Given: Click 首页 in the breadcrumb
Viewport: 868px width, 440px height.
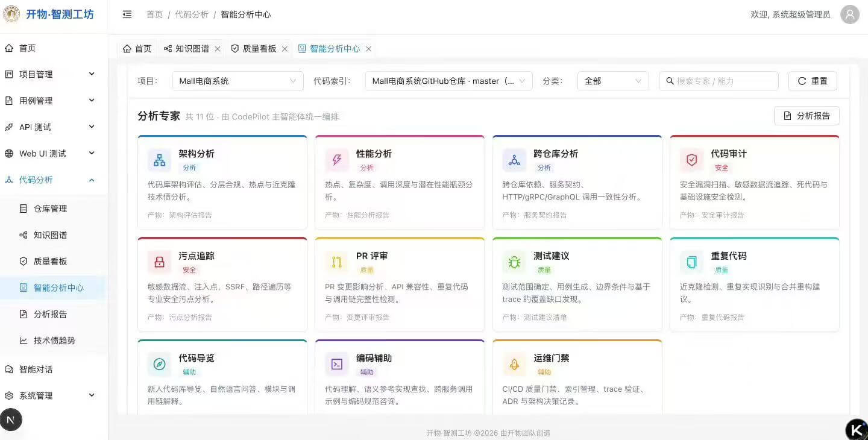Looking at the screenshot, I should point(155,14).
